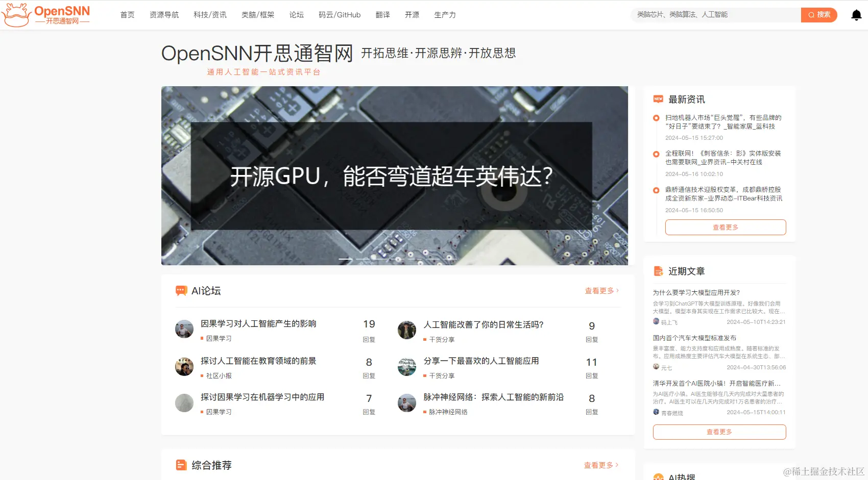Click the AI热搜 section icon
Image resolution: width=868 pixels, height=480 pixels.
[x=658, y=477]
